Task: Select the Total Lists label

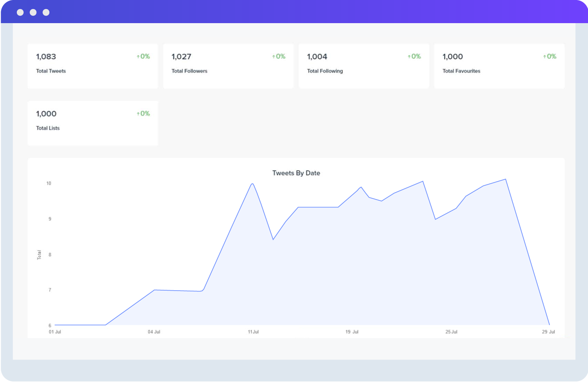Action: (x=48, y=128)
